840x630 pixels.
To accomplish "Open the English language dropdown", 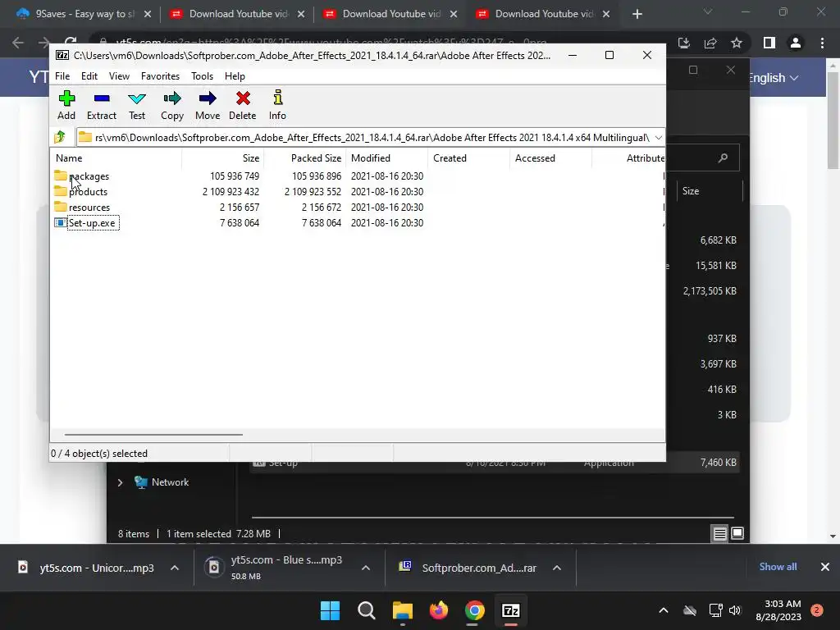I will (774, 78).
